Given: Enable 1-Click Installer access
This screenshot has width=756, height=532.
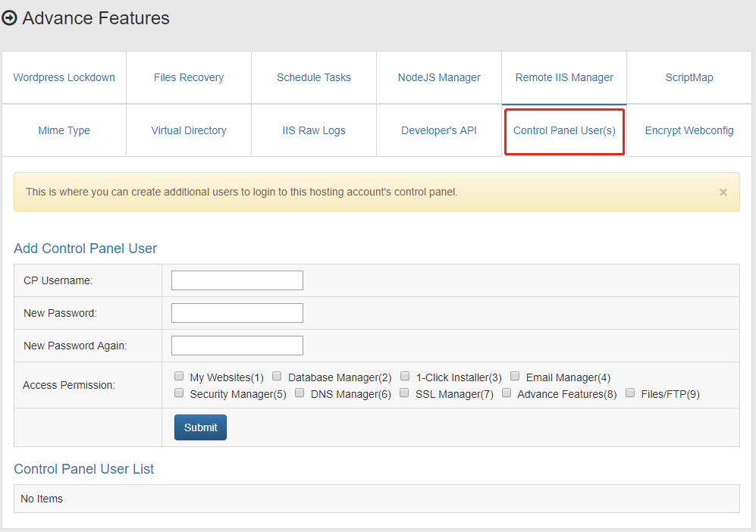Looking at the screenshot, I should point(405,376).
